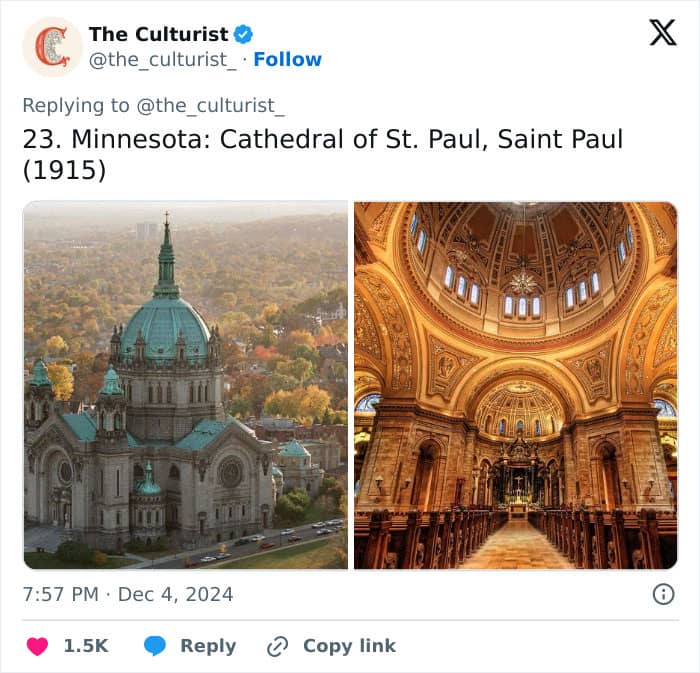The image size is (700, 673).
Task: Open the cathedral interior dome photo
Action: coord(515,385)
